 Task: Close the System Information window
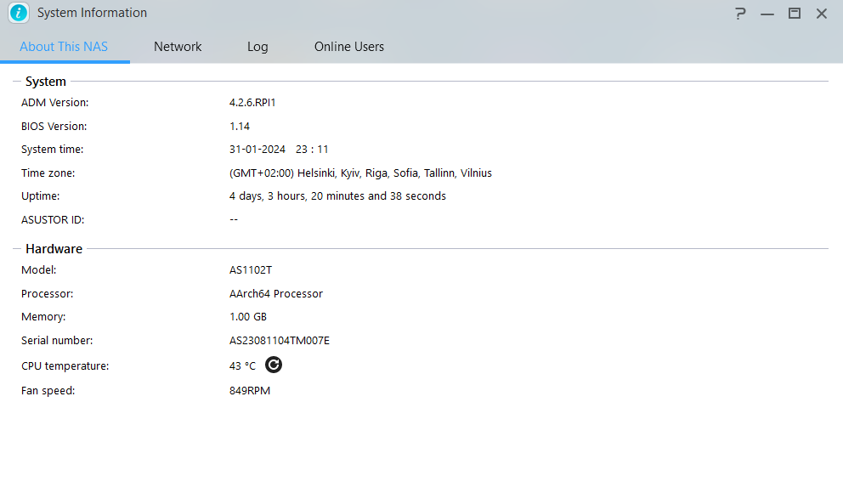pos(822,14)
